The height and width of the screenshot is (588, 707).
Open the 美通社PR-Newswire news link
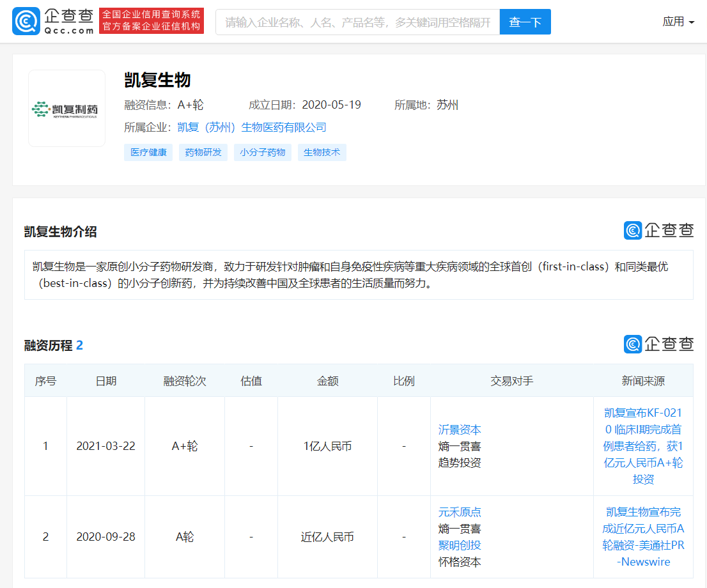[643, 537]
